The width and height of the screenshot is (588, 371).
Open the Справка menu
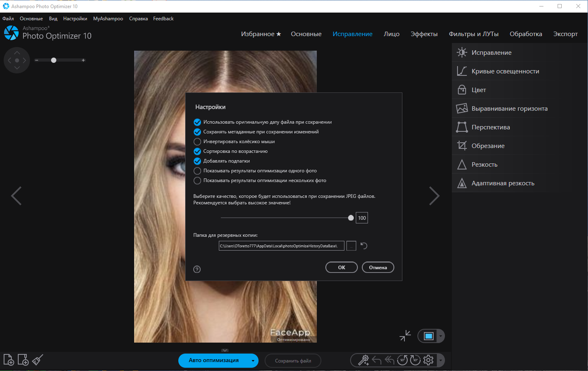pyautogui.click(x=139, y=19)
